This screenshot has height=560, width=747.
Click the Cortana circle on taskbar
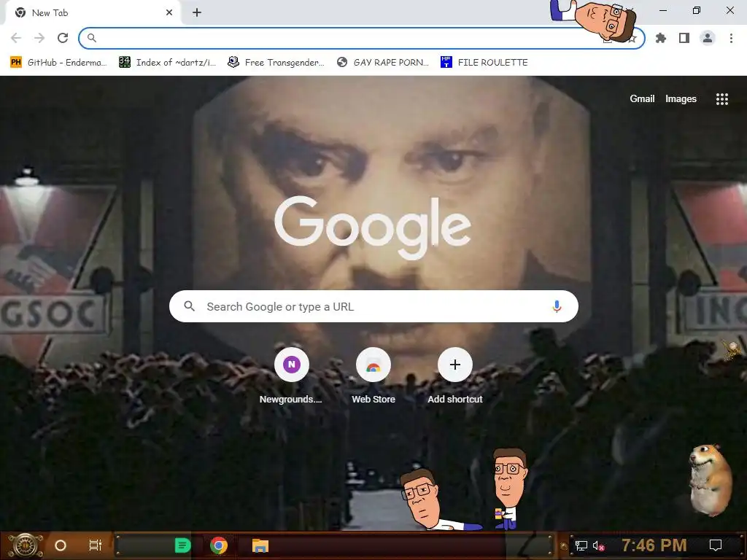[x=60, y=545]
